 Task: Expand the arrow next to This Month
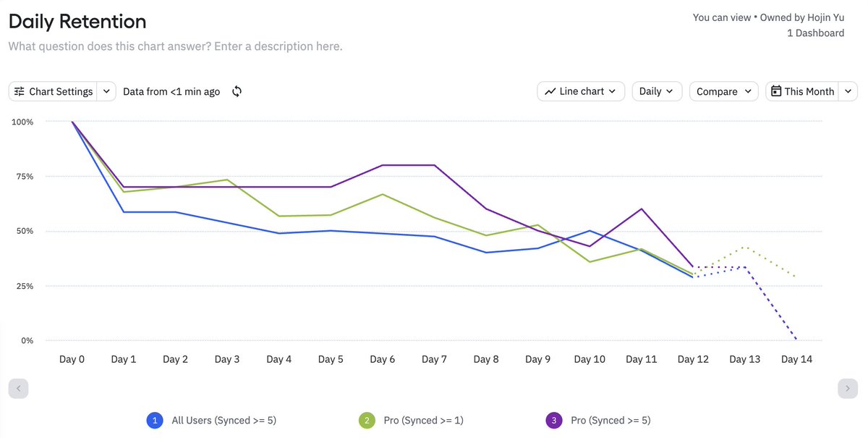pos(848,91)
